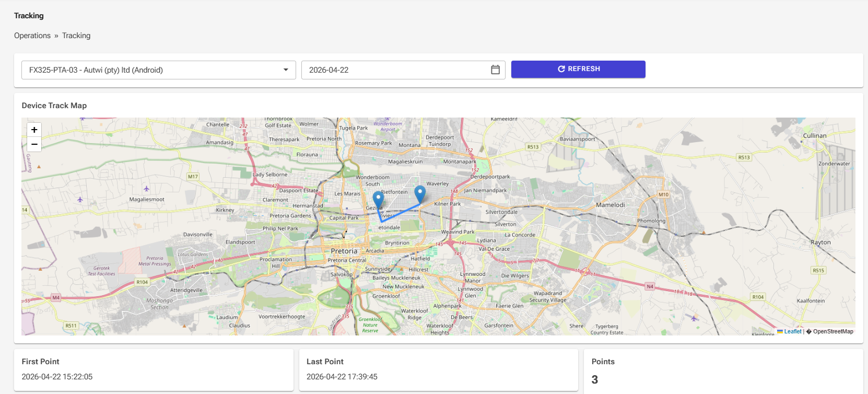The width and height of the screenshot is (868, 394).
Task: Click the Wonderboom Airport label
Action: [388, 126]
